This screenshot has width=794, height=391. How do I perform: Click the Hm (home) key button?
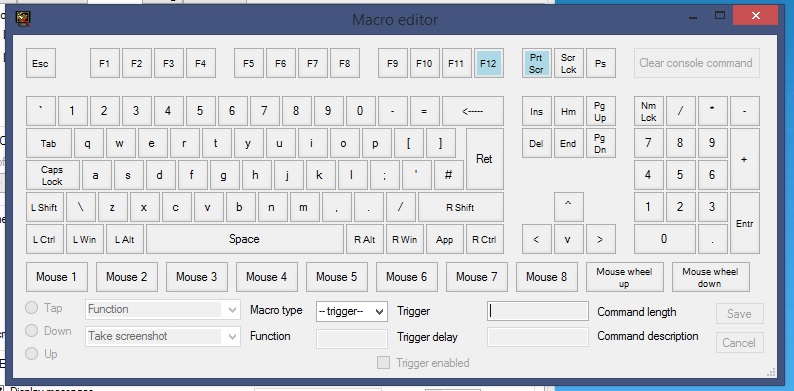569,111
